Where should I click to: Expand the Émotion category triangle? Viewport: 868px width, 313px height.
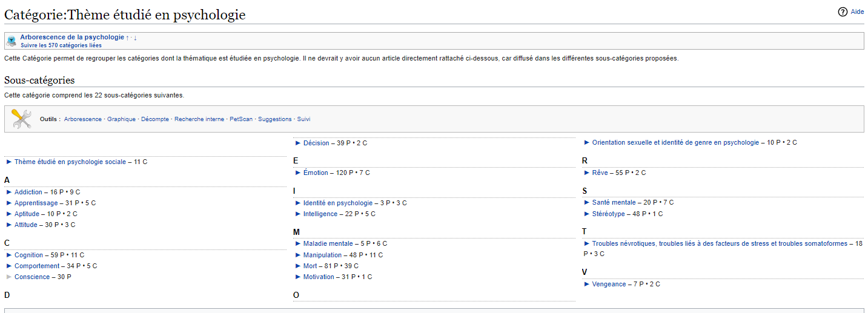(x=298, y=173)
